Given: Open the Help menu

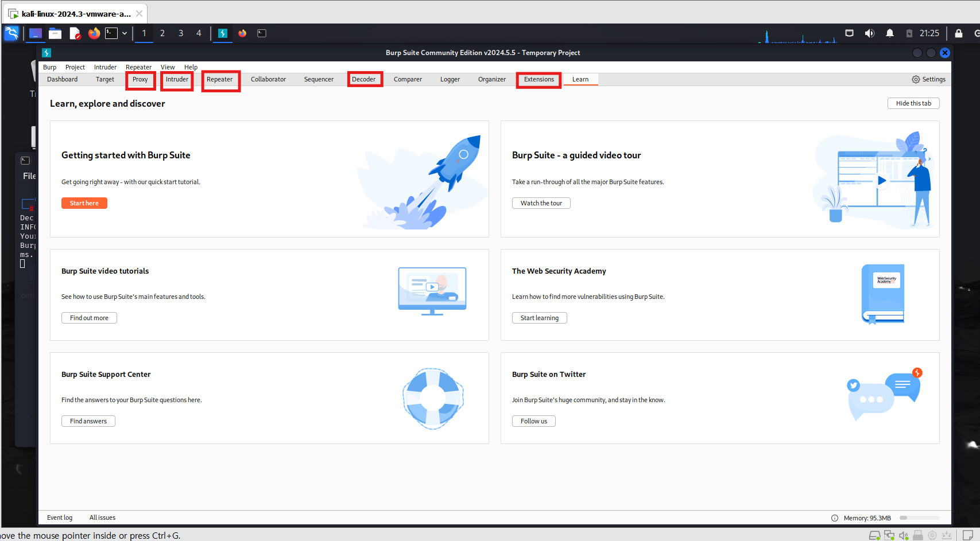Looking at the screenshot, I should tap(191, 67).
